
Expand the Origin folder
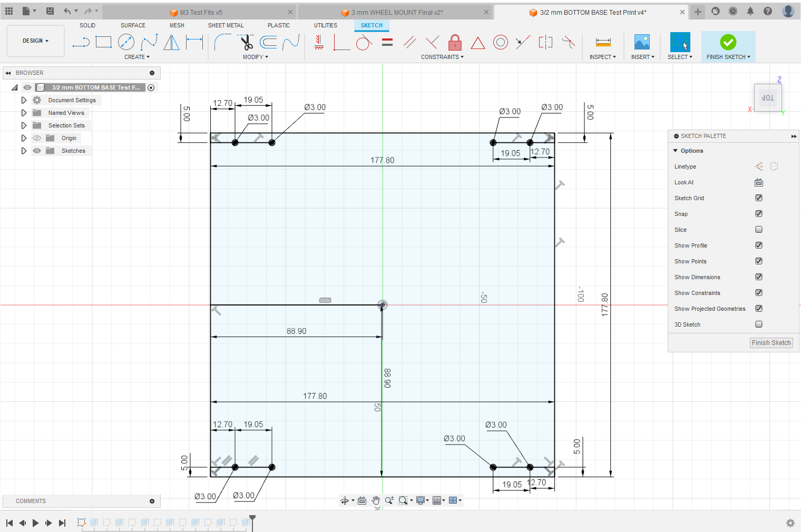click(x=24, y=138)
